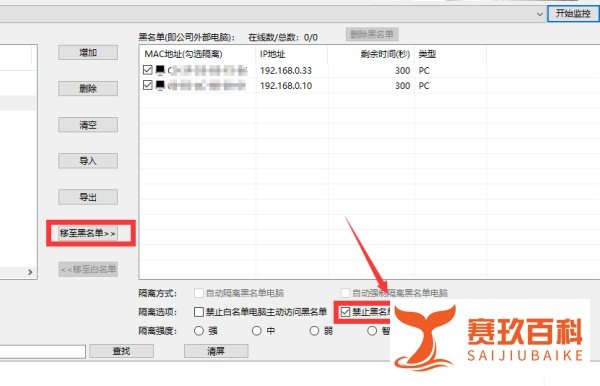Click the PC icon in 192.168.0.10 row
Viewport: 600px width, 386px height.
pyautogui.click(x=160, y=85)
